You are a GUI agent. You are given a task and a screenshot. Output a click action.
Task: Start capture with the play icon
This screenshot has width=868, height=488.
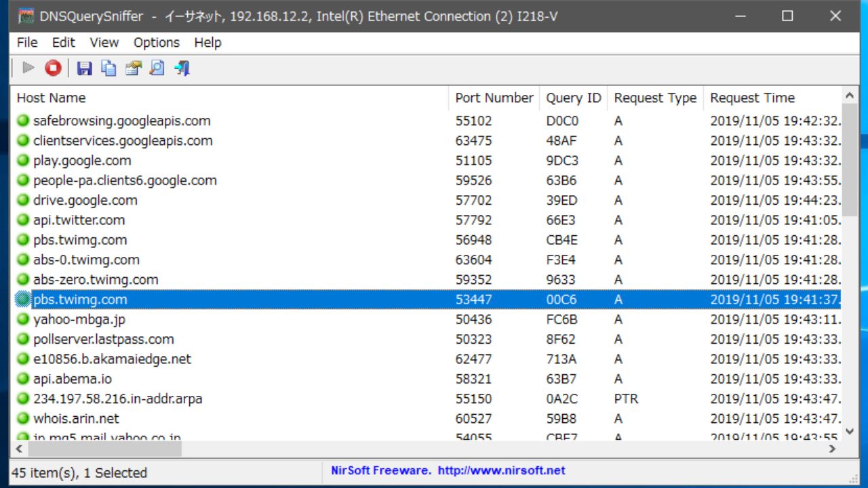[28, 68]
